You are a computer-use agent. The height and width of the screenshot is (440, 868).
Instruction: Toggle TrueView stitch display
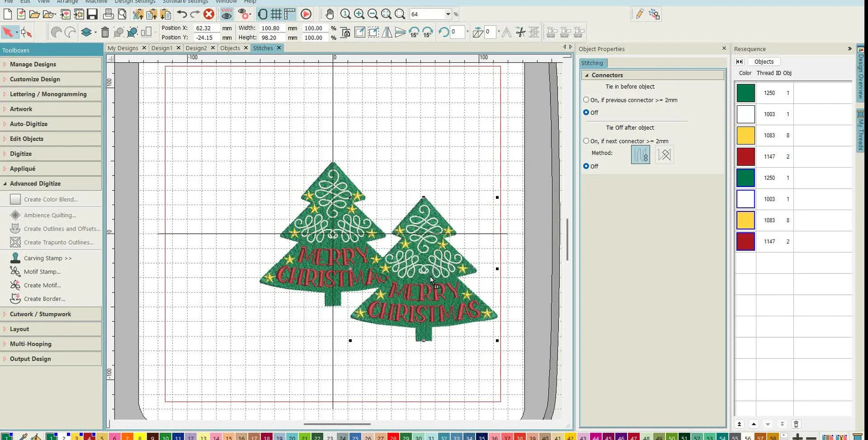click(227, 14)
